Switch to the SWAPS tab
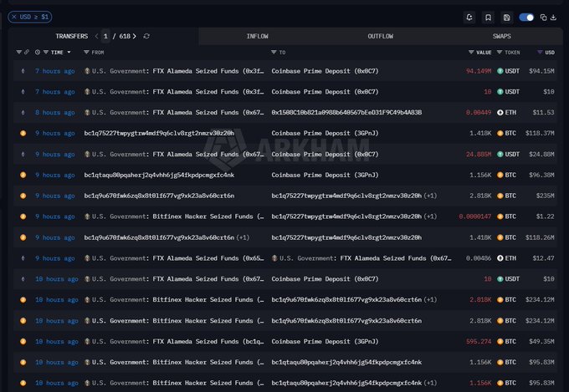Screen dimensions: 569x392 (502, 36)
